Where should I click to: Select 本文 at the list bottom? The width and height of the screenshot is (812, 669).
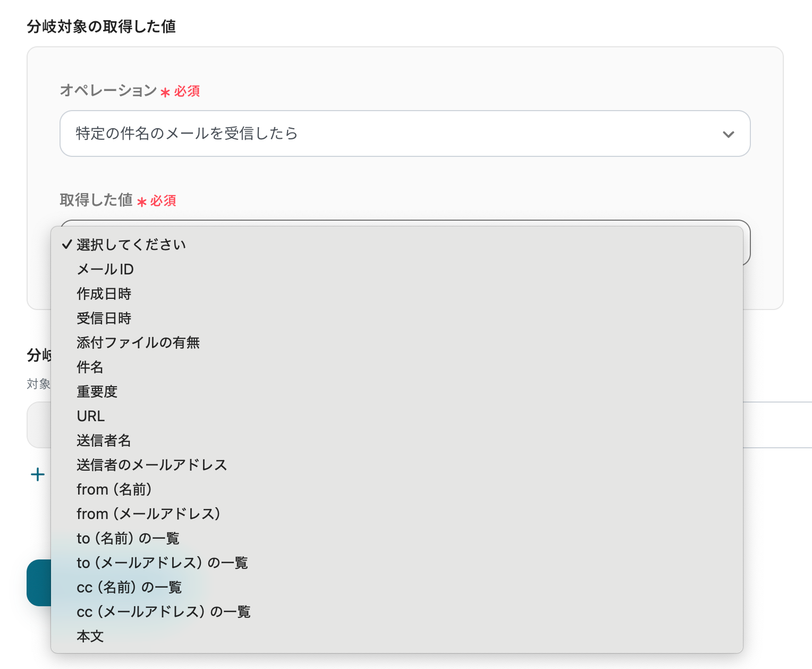point(90,636)
